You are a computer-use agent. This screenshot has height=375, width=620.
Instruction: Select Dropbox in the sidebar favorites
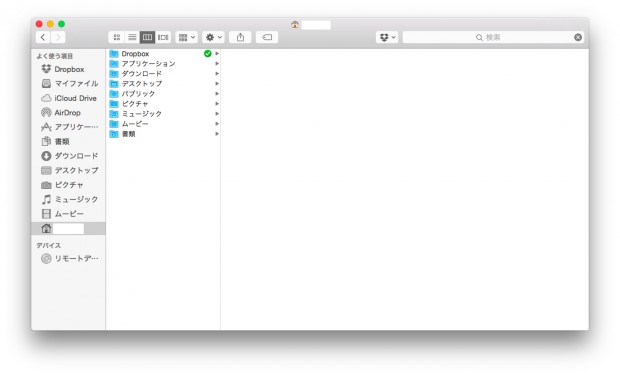(68, 69)
